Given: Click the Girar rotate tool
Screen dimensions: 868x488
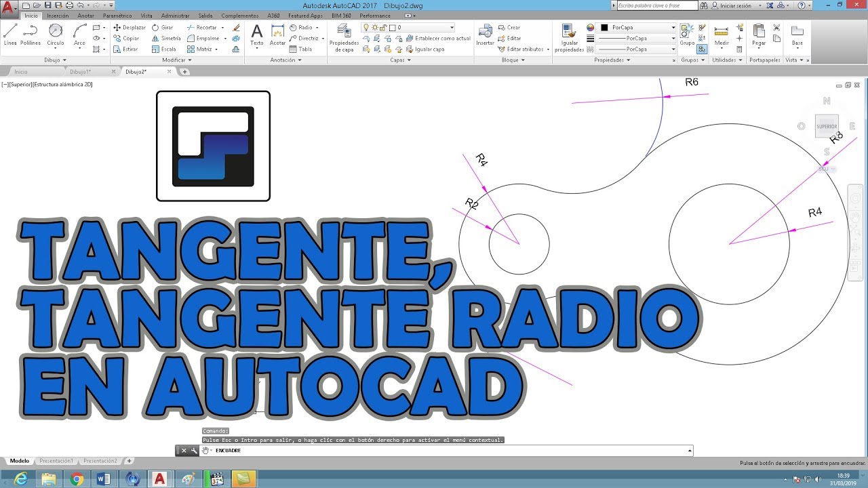Looking at the screenshot, I should coord(163,28).
